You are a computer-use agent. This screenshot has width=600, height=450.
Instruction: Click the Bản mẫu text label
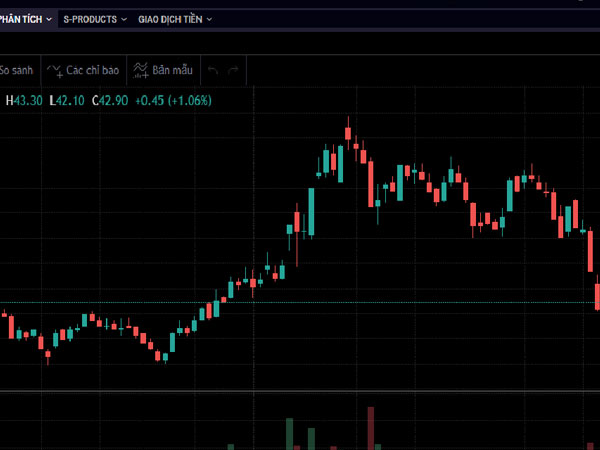pos(172,70)
